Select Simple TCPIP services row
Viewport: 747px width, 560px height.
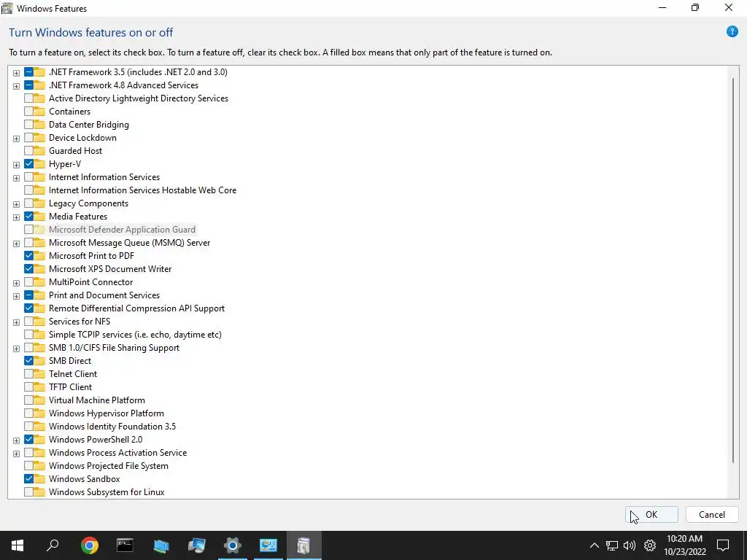135,335
